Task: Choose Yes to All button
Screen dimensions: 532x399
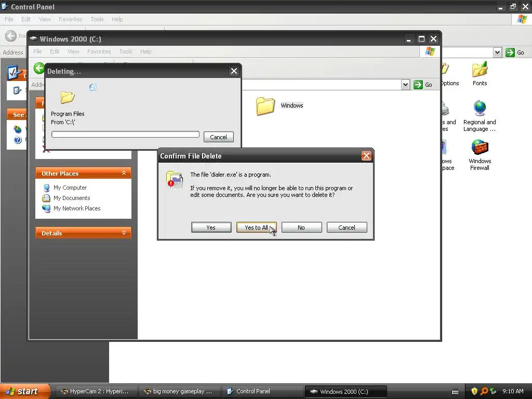Action: coord(256,228)
